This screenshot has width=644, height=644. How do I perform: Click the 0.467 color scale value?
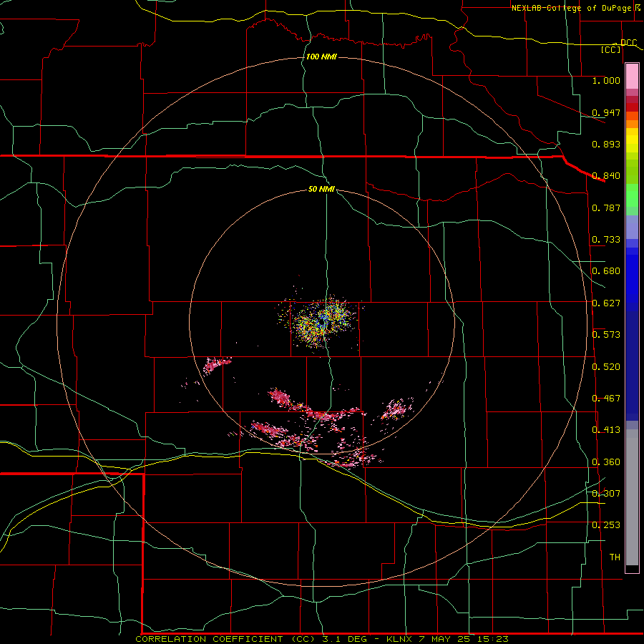tap(606, 399)
